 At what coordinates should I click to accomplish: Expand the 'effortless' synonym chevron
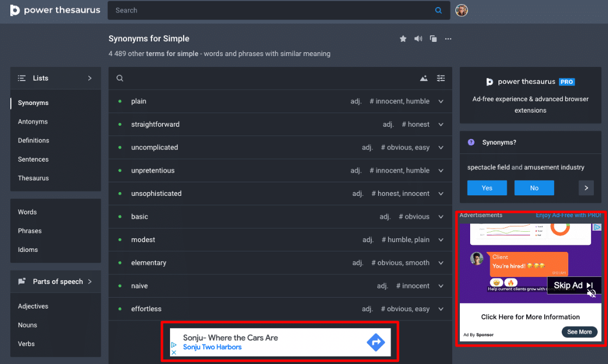click(x=441, y=309)
